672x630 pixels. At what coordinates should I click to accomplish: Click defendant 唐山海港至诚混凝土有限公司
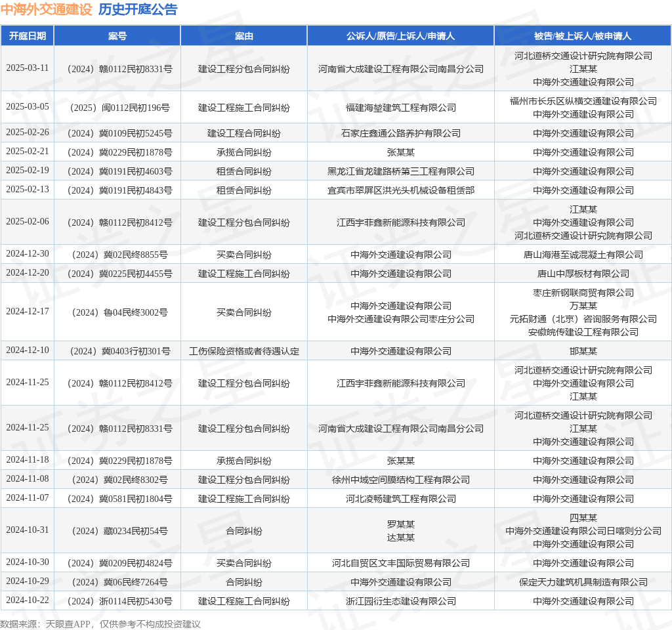tap(583, 255)
